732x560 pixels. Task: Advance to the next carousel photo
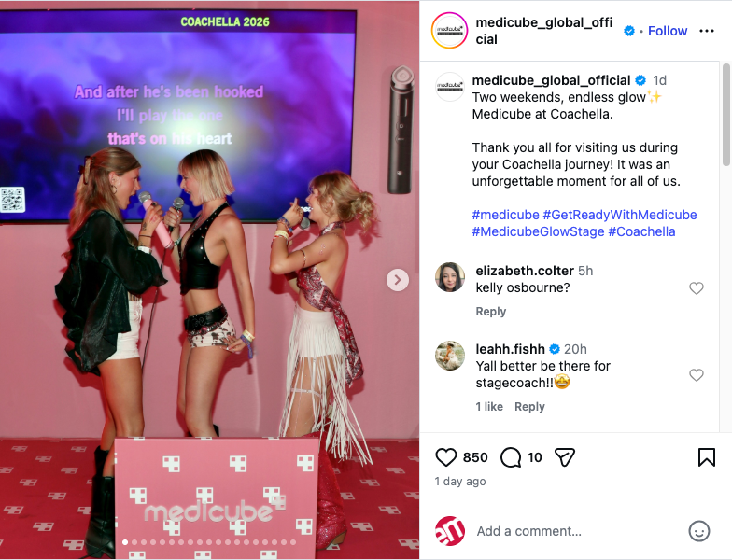[x=398, y=280]
